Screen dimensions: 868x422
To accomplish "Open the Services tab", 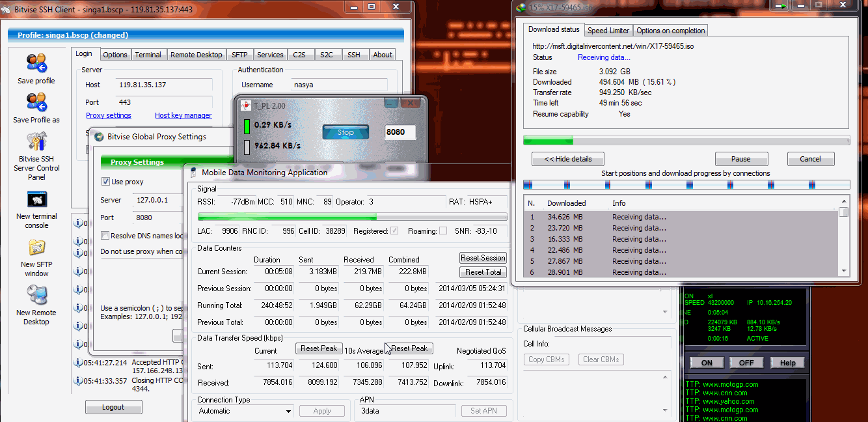I will point(270,55).
